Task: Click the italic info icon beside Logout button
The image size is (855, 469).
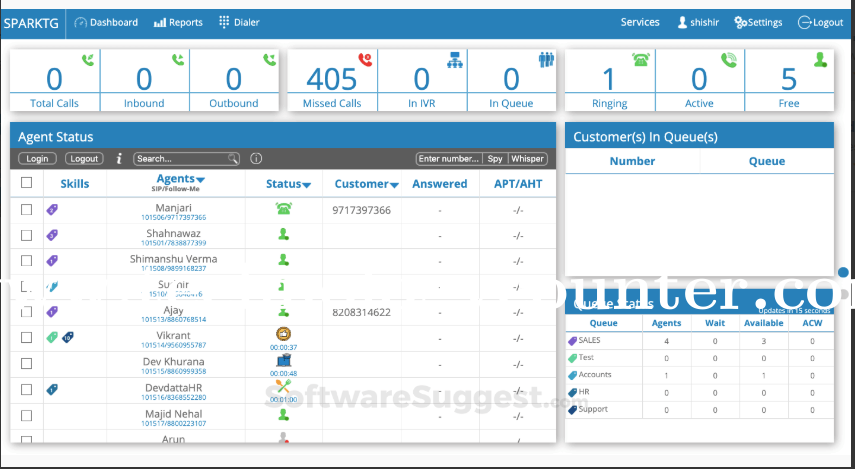Action: [x=119, y=159]
